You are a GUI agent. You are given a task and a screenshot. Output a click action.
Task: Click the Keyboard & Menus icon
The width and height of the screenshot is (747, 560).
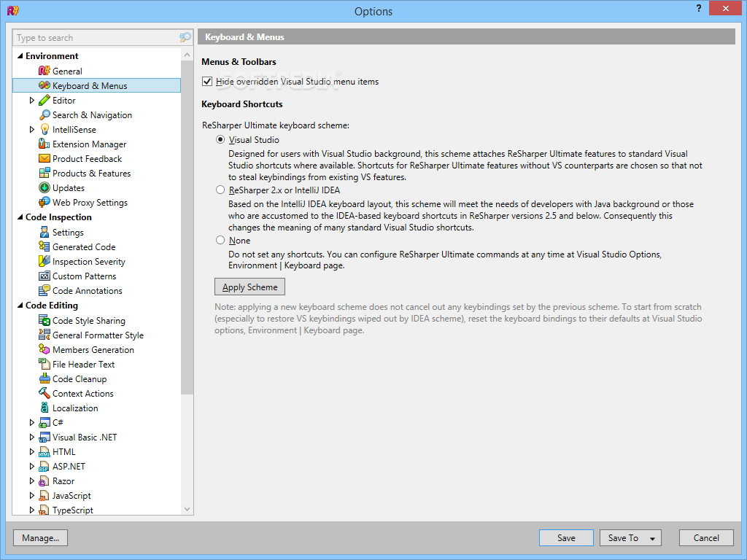pyautogui.click(x=44, y=86)
